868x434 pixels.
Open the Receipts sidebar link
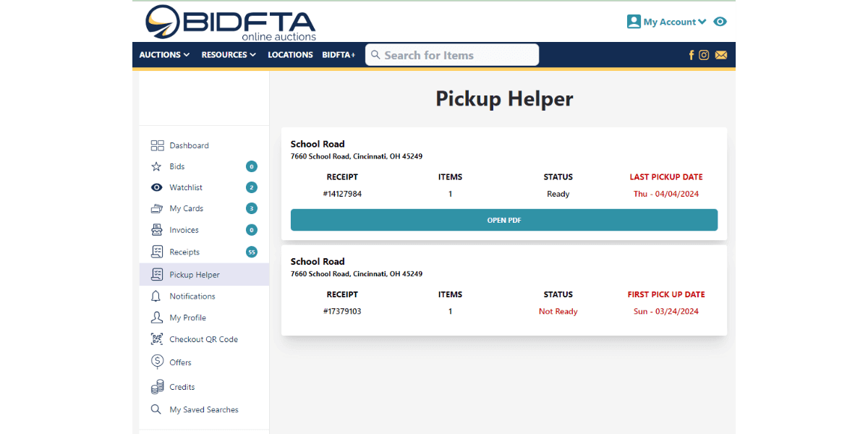[x=184, y=252]
